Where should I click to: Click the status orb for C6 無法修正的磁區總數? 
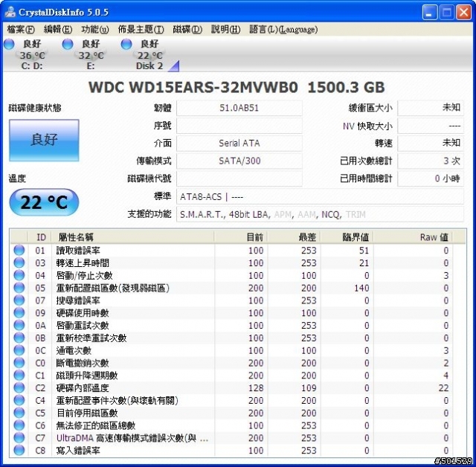coord(19,425)
